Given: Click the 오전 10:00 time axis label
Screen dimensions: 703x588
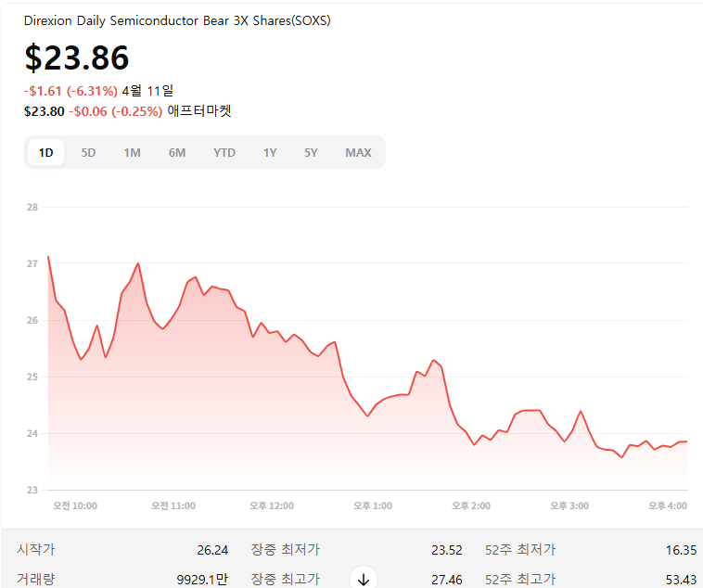Looking at the screenshot, I should pyautogui.click(x=75, y=506).
